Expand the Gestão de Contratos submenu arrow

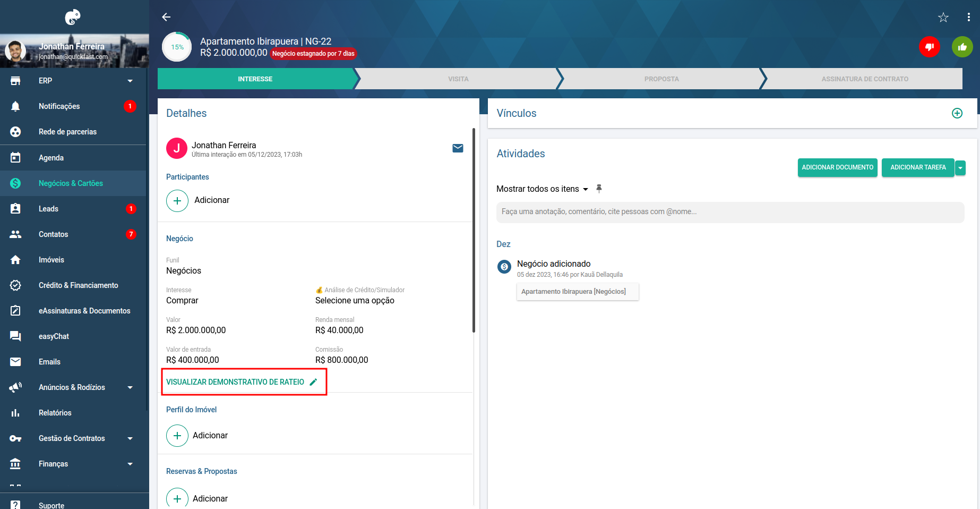point(130,438)
